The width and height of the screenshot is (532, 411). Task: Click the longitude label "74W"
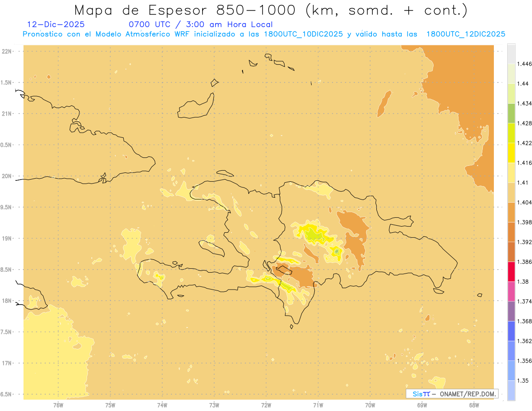(162, 405)
